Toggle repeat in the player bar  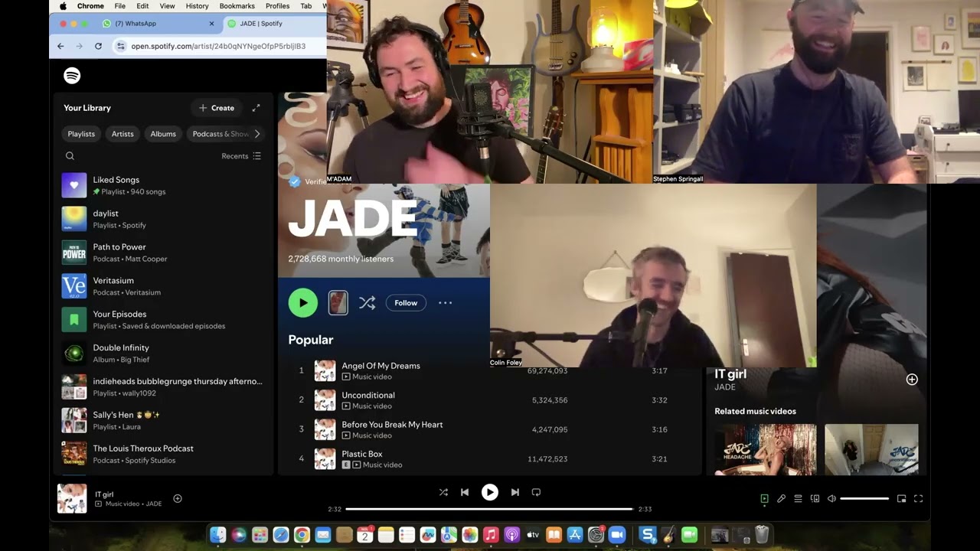click(536, 492)
